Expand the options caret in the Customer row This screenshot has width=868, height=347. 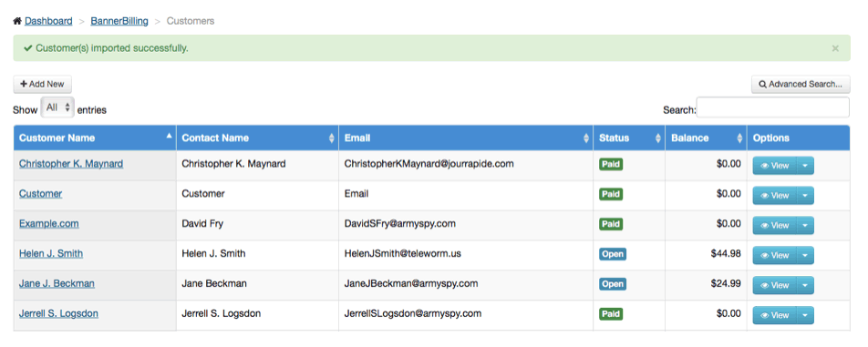pyautogui.click(x=805, y=196)
